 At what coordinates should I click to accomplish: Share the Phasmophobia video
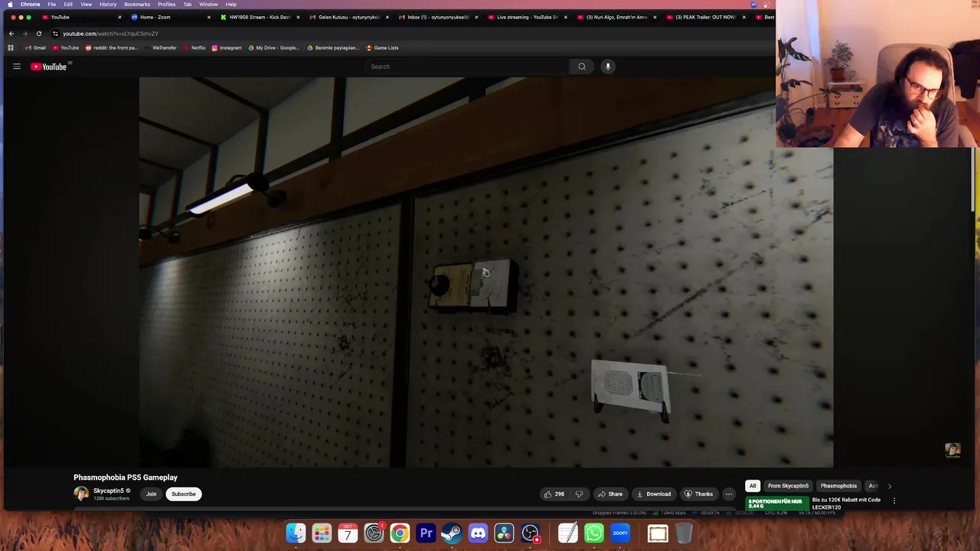[x=610, y=494]
